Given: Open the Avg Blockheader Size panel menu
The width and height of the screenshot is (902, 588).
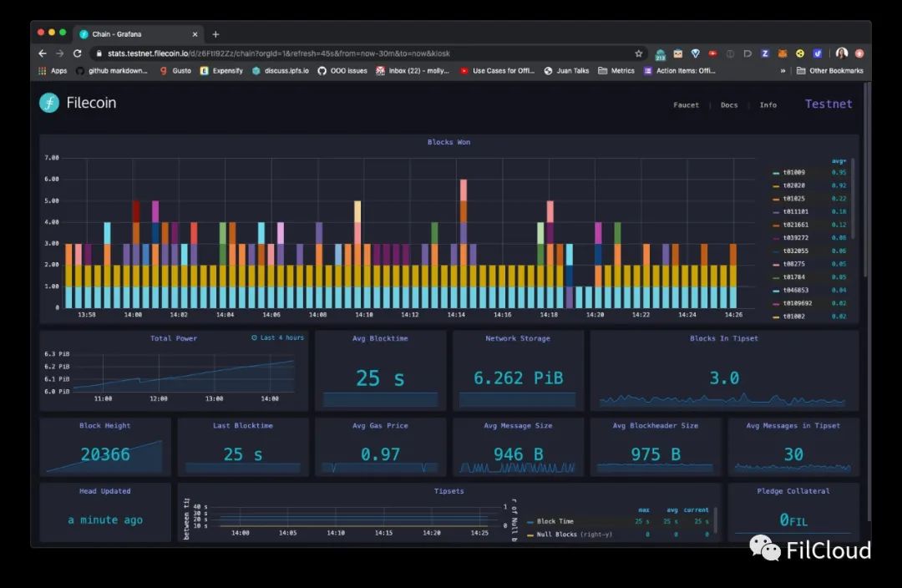Looking at the screenshot, I should click(656, 426).
